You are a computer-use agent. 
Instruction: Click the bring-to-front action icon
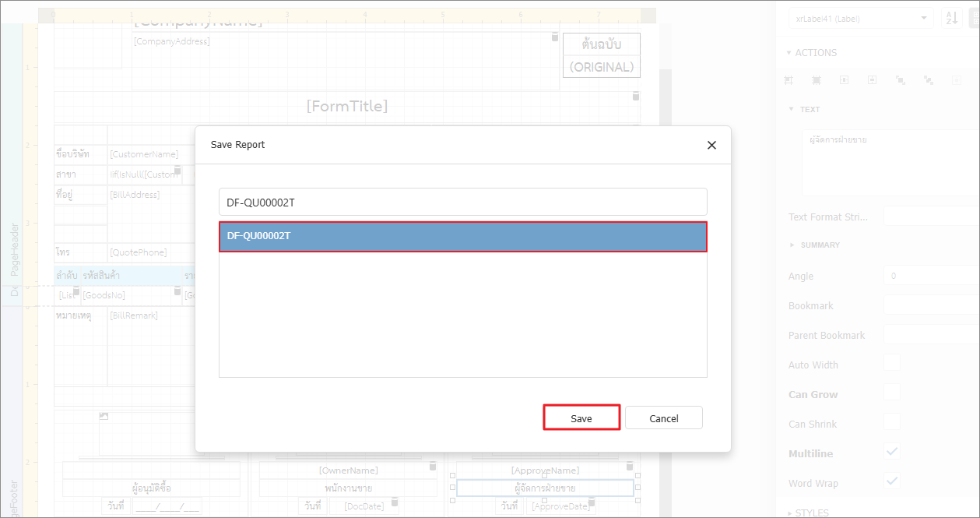tap(901, 80)
